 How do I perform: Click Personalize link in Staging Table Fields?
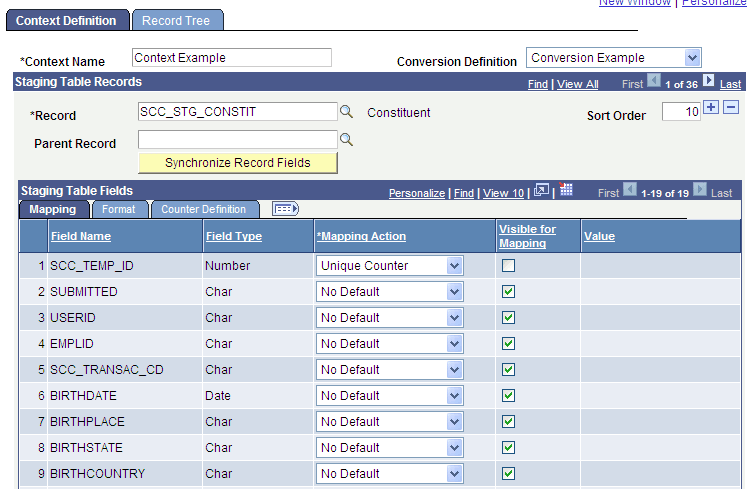click(x=417, y=193)
